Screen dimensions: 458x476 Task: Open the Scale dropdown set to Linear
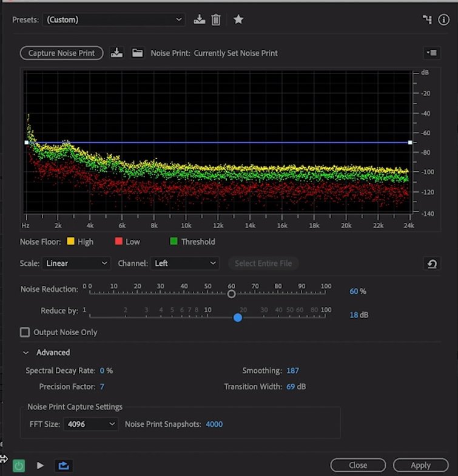[x=76, y=263]
